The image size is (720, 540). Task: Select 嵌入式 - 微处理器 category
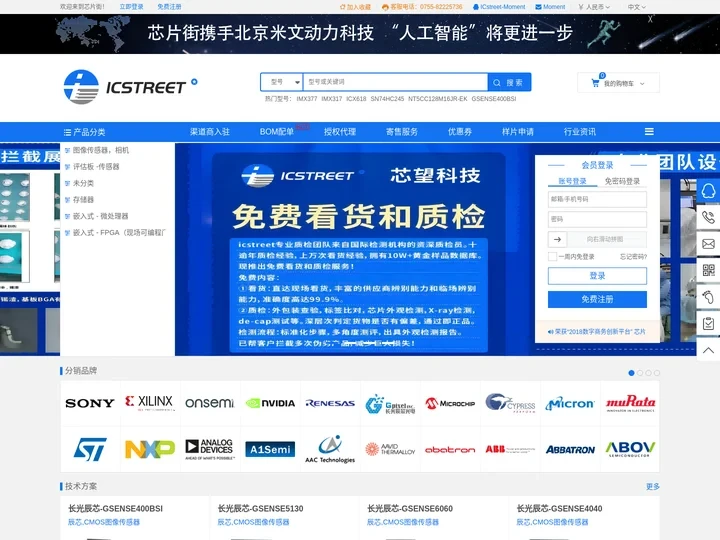click(100, 216)
